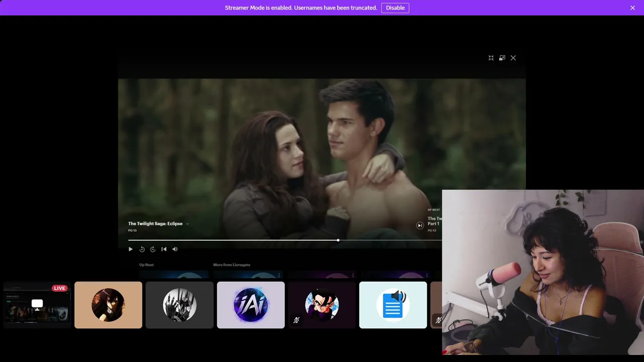This screenshot has height=362, width=644.
Task: Click the PG-13 rating under the Eclipse title
Action: (132, 230)
